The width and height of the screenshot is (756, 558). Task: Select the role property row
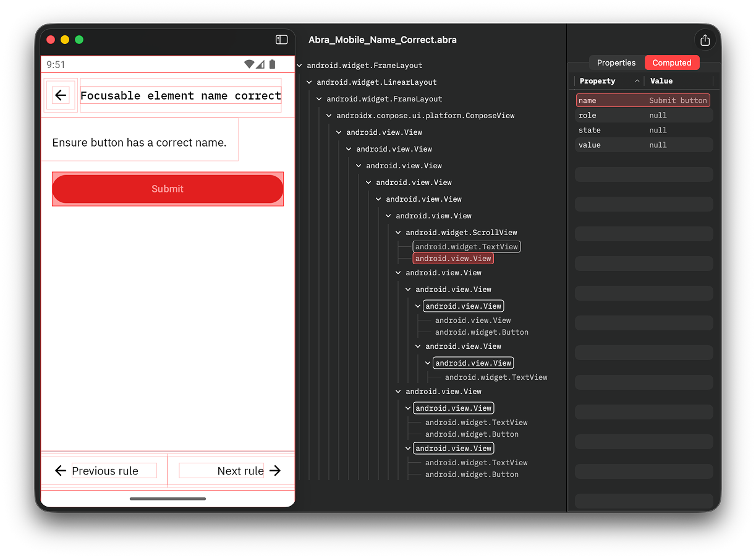(x=643, y=115)
